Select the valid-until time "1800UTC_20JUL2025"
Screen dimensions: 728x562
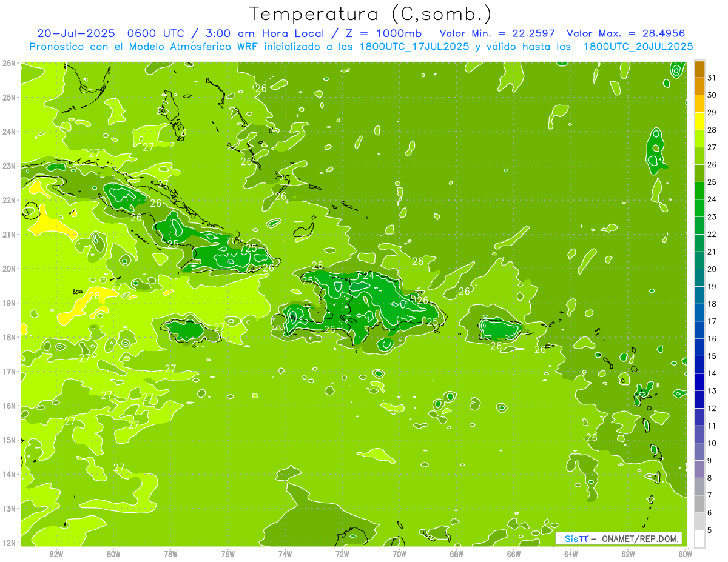click(x=638, y=47)
